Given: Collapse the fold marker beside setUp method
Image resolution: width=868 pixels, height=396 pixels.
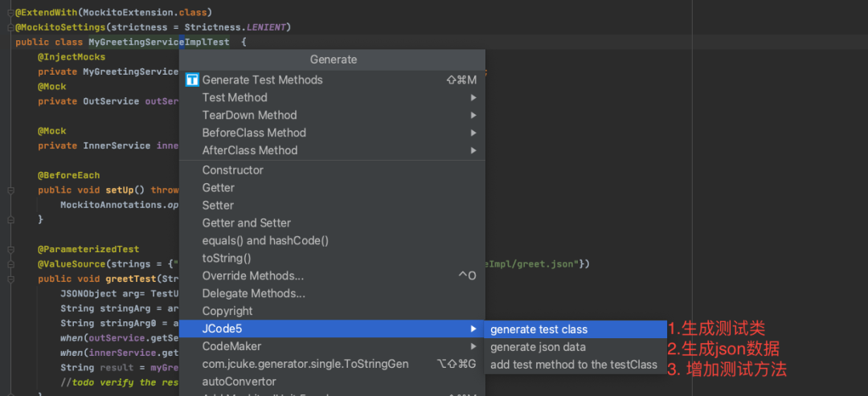Looking at the screenshot, I should click(10, 190).
